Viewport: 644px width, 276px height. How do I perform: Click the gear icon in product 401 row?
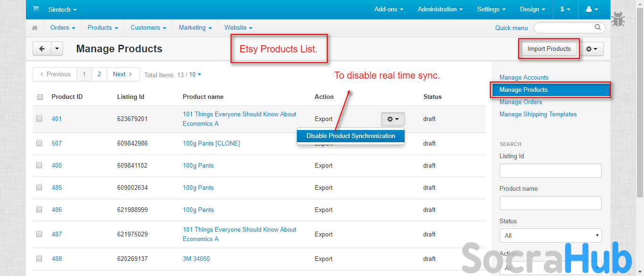(392, 119)
